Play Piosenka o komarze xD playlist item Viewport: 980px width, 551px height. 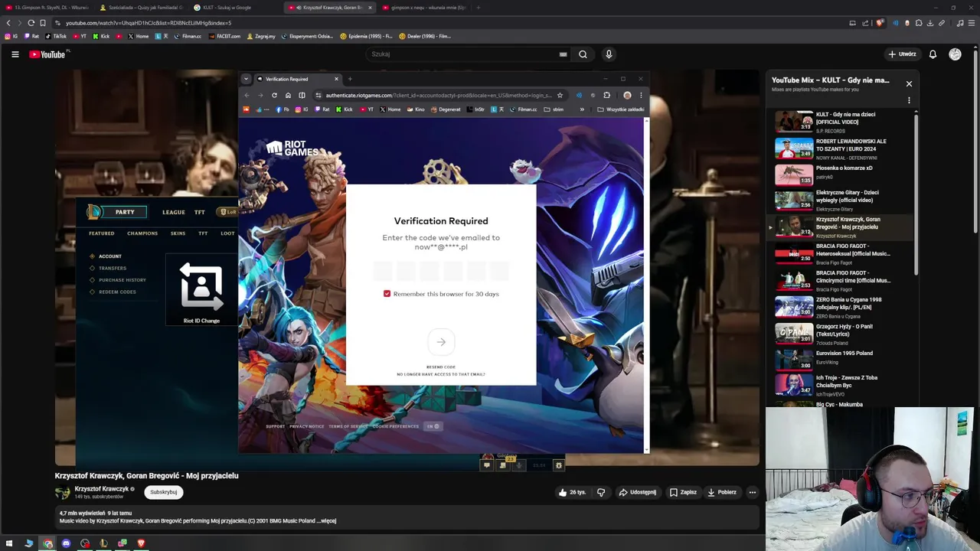841,175
